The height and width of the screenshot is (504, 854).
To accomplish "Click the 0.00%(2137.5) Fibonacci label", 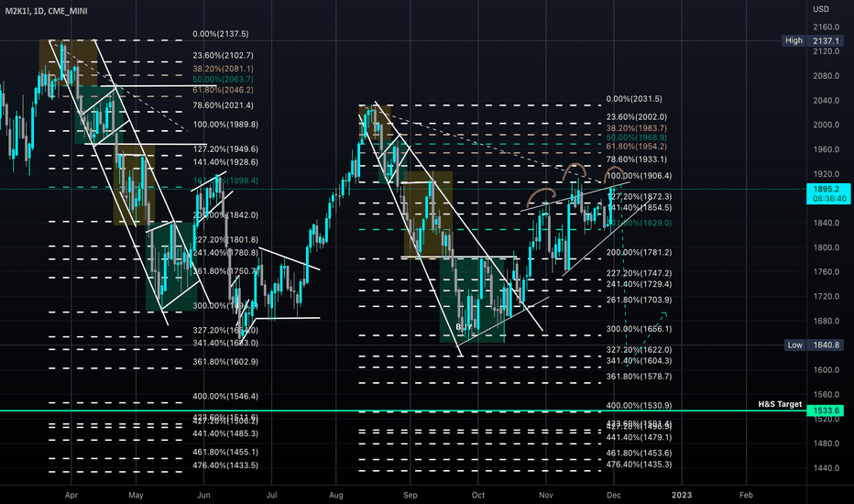I will tap(221, 34).
